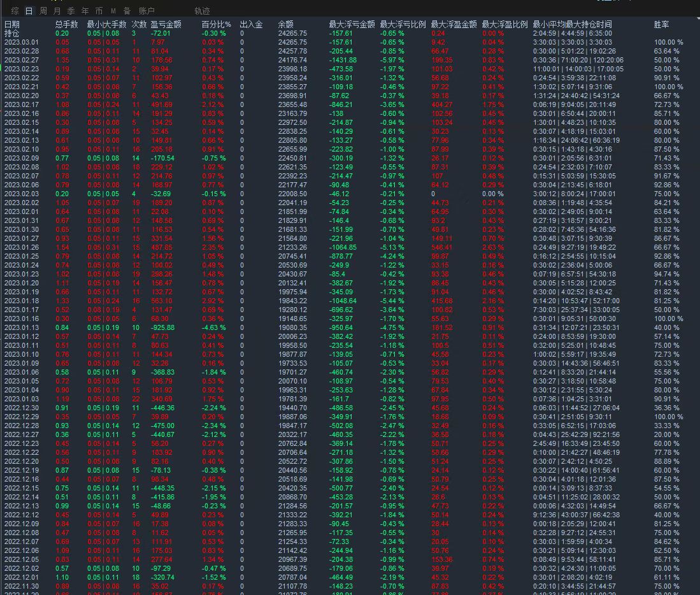Open the 周 weekly tab
Image resolution: width=700 pixels, height=595 pixels.
coord(43,11)
